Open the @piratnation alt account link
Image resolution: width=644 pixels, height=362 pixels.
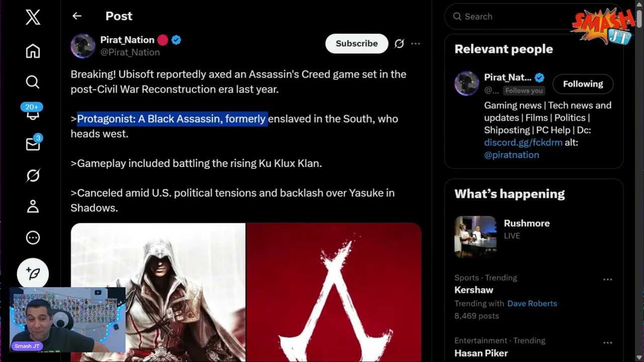(x=512, y=155)
